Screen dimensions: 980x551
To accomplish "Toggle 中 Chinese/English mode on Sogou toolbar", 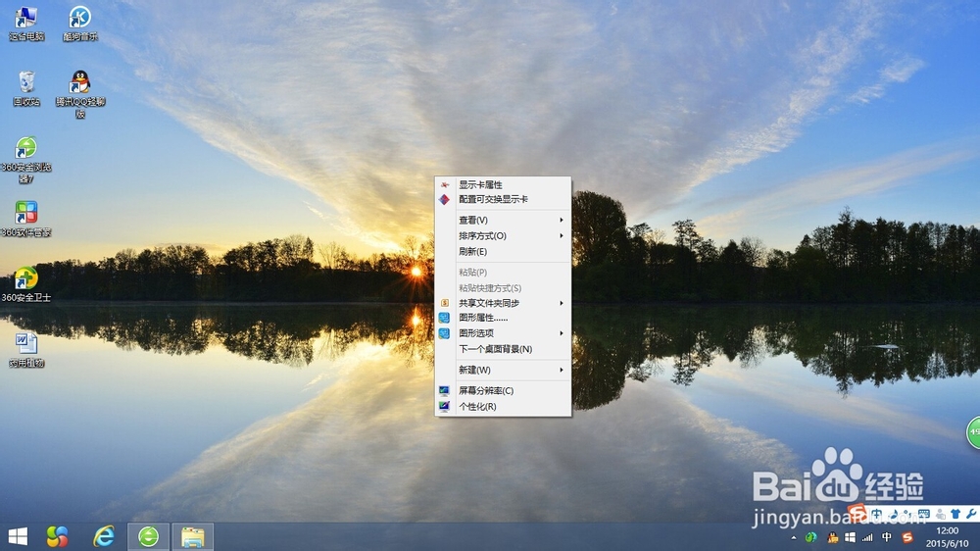I will click(877, 514).
